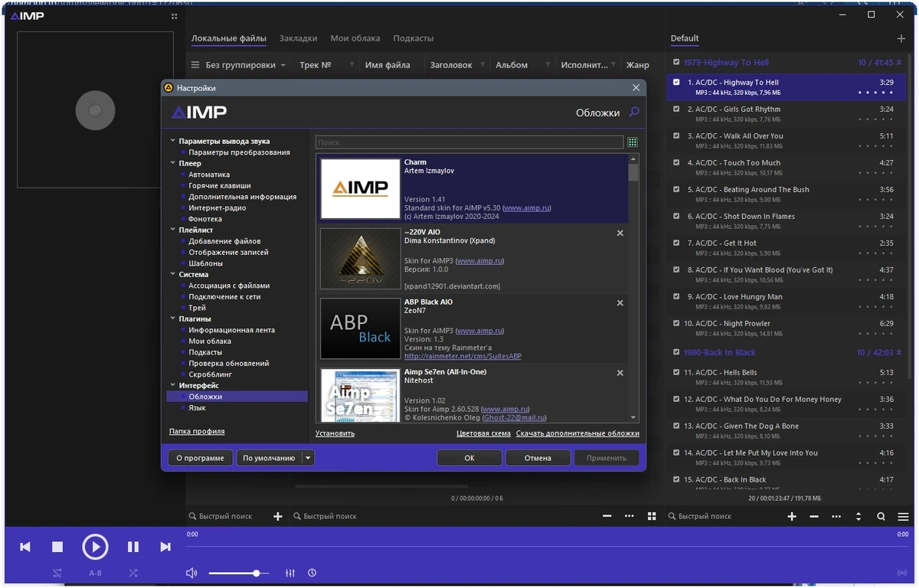Screen dimensions: 919x588
Task: Open Скачать дополнительные обложки link
Action: click(x=577, y=433)
